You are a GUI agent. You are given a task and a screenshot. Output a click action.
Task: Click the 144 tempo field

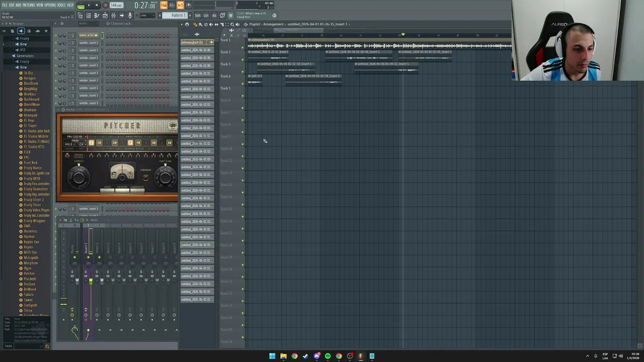(117, 5)
